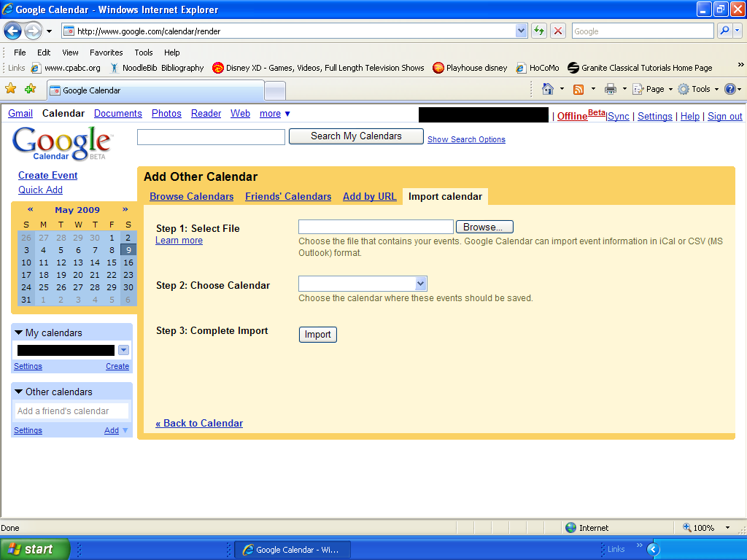
Task: Expand the Google 'more' dropdown
Action: pos(274,113)
